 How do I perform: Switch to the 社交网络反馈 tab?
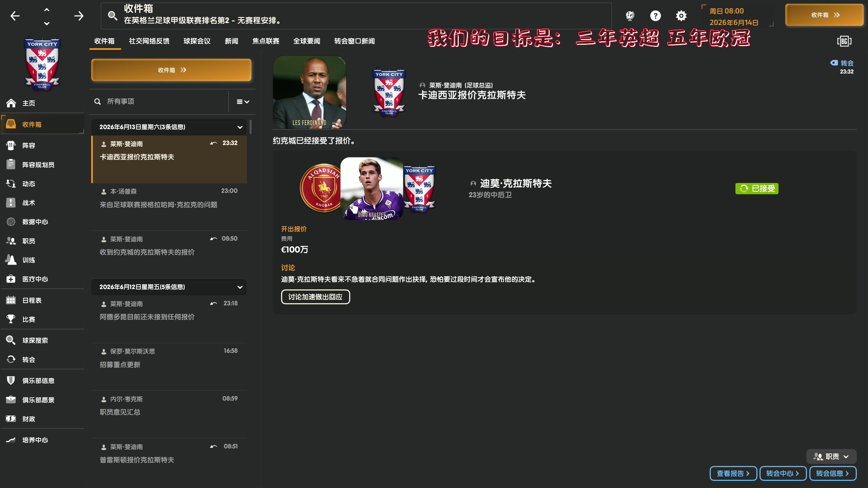point(149,41)
